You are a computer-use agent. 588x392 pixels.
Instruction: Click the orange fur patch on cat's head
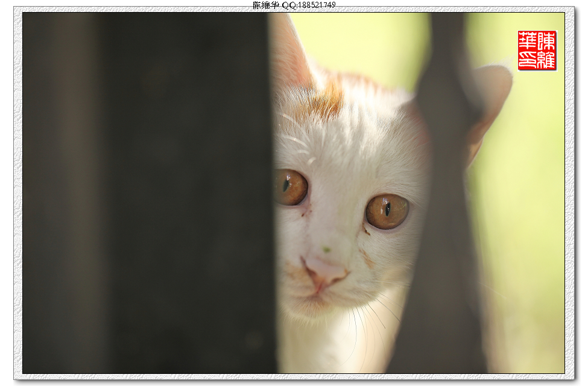[326, 100]
